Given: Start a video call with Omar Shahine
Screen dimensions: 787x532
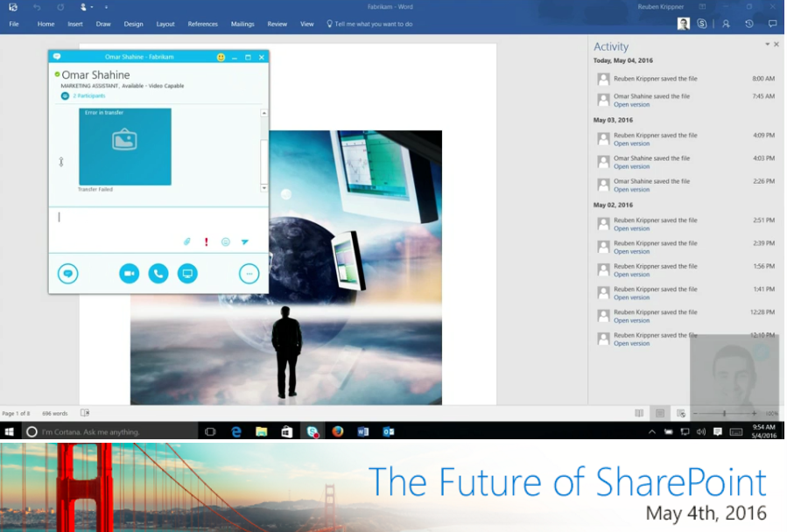Looking at the screenshot, I should [130, 274].
